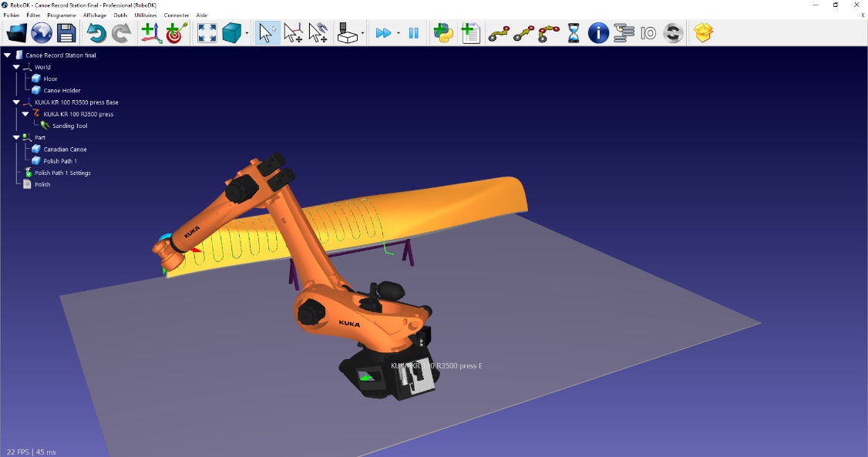Open the view cube dropdown arrow
Screen dimensions: 868x457
247,33
